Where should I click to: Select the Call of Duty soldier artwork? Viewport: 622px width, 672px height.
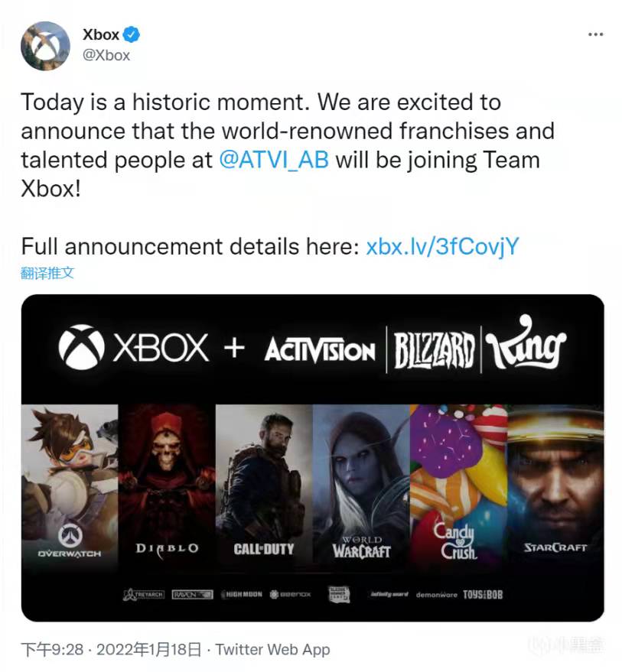[x=264, y=482]
